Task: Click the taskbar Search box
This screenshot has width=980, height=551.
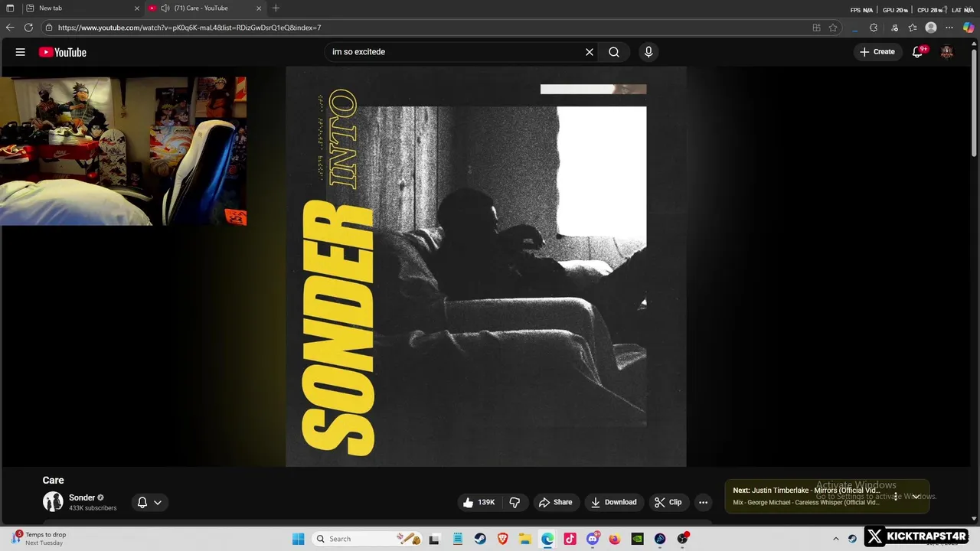Action: [367, 539]
